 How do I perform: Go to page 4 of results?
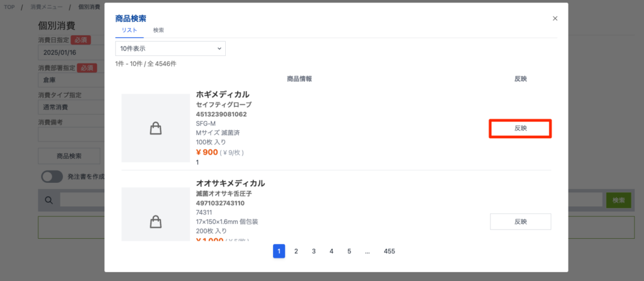point(331,251)
